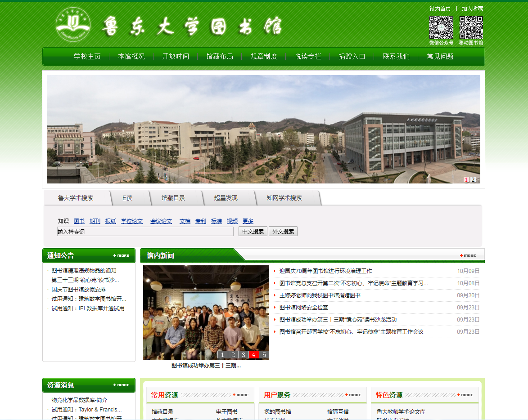Open 资源消息 more link
This screenshot has height=420, width=528.
click(122, 385)
